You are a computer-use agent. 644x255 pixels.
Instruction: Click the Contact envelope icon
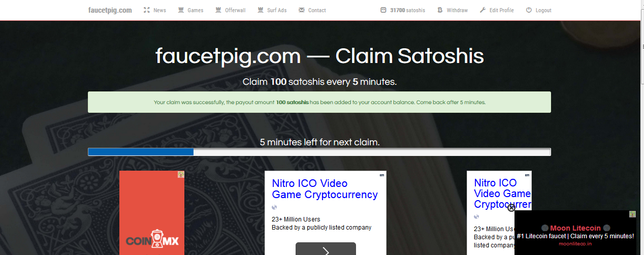coord(302,10)
